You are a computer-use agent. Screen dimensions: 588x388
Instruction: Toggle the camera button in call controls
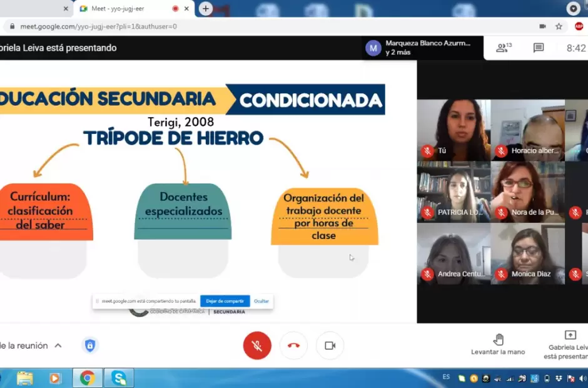tap(330, 345)
